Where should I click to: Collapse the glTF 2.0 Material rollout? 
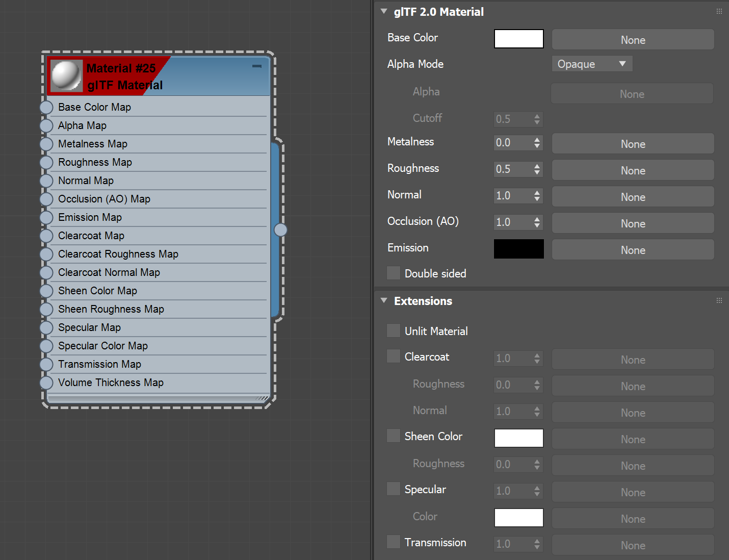(384, 11)
